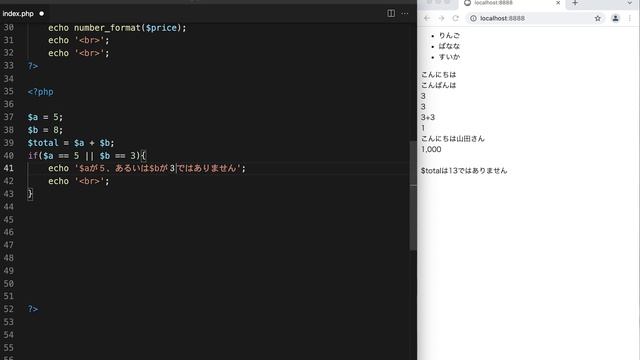The width and height of the screenshot is (640, 360).
Task: Click '1,000' output in browser
Action: click(431, 149)
